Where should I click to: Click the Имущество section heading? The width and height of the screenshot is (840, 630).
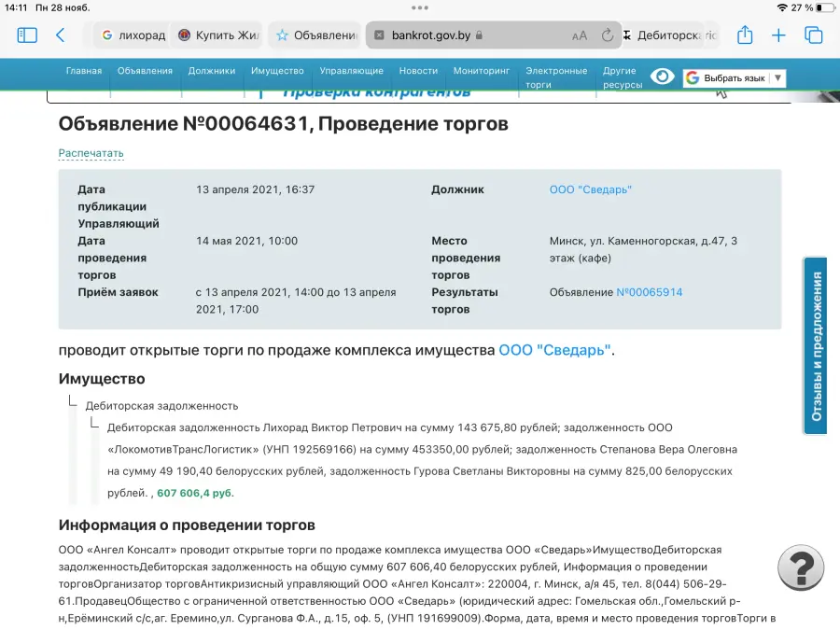click(102, 379)
